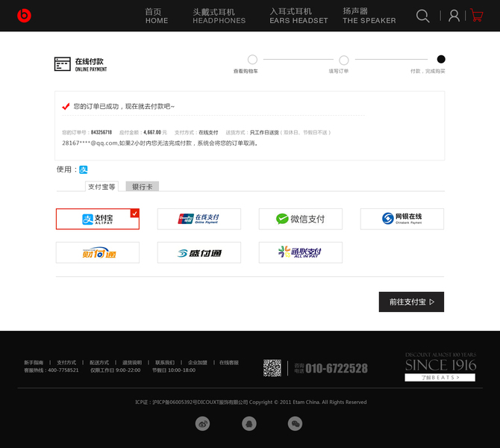Click the 了解BEATS button

click(440, 378)
